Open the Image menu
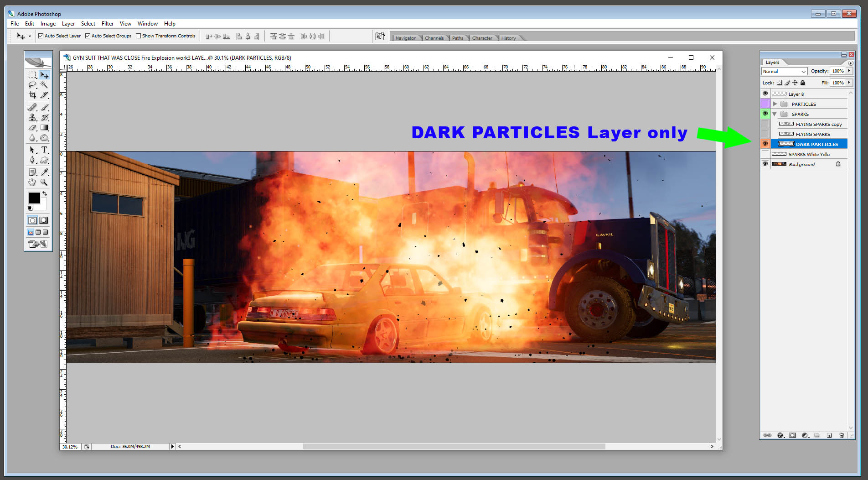The height and width of the screenshot is (480, 868). click(48, 24)
